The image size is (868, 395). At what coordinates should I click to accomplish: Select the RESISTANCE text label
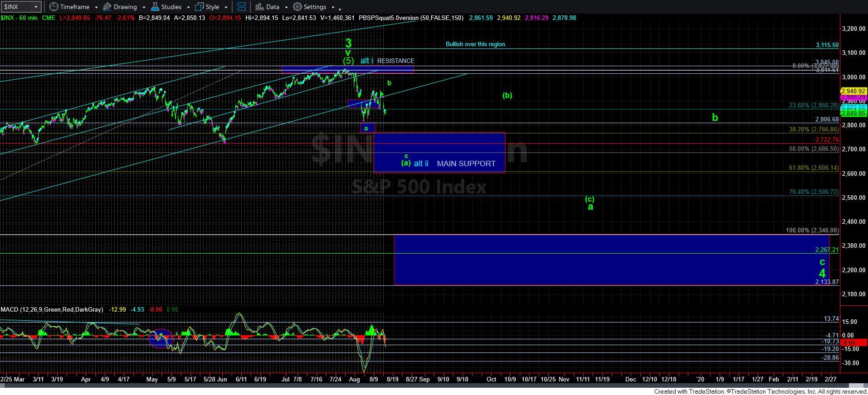[395, 61]
